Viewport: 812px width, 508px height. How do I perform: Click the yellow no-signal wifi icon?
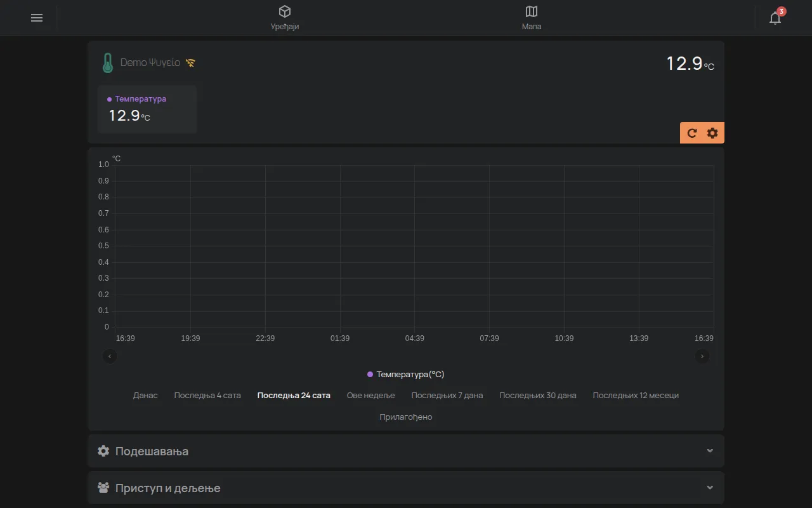[190, 63]
